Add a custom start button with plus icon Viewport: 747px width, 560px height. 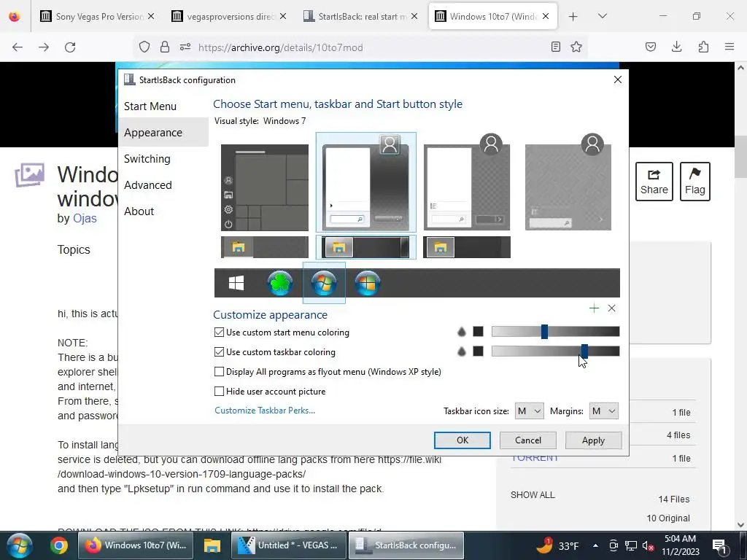(594, 308)
